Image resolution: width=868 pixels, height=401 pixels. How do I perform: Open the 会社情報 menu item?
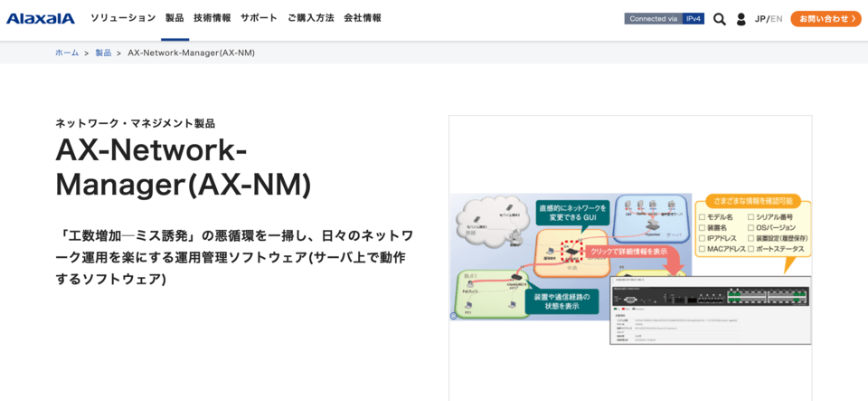(363, 18)
